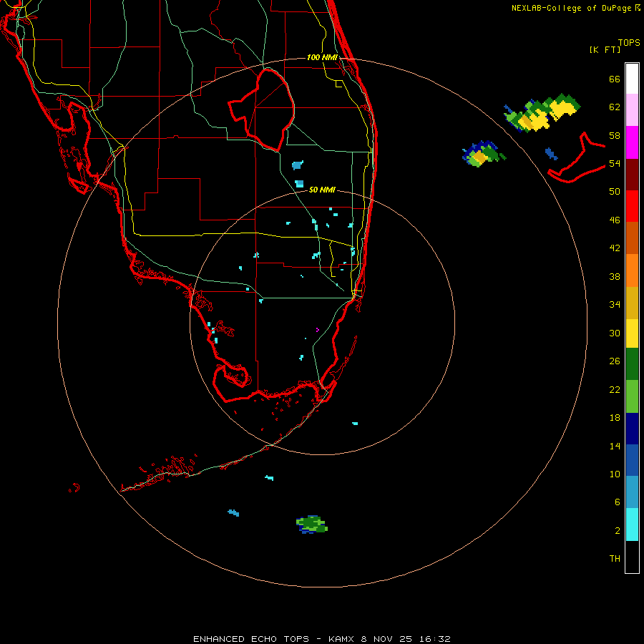Click the 26 scale label
This screenshot has height=644, width=644.
pyautogui.click(x=615, y=361)
